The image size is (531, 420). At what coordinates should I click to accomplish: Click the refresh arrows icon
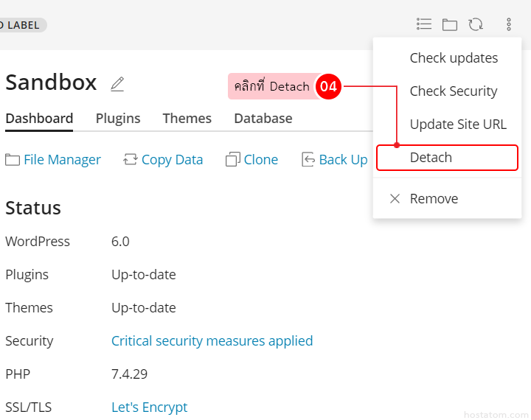click(476, 24)
